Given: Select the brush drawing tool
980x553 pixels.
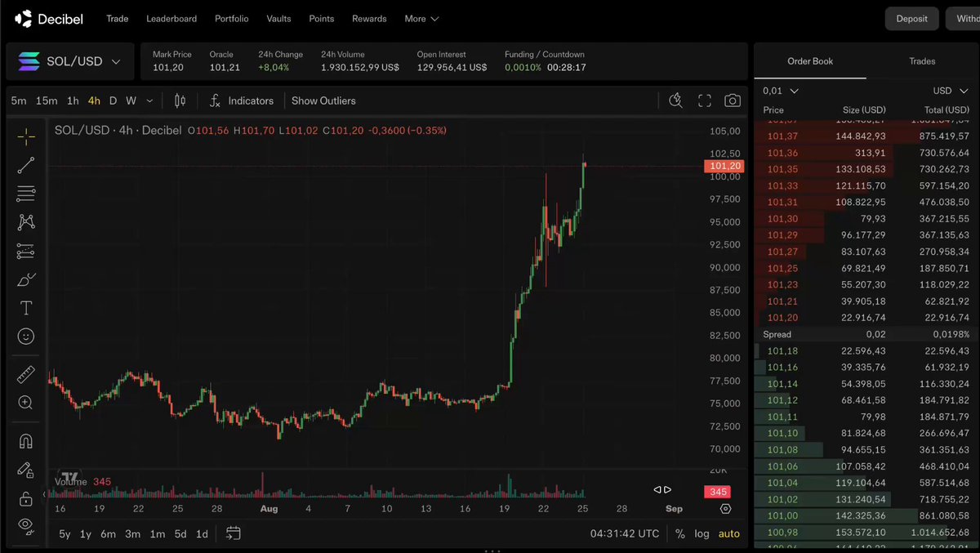Looking at the screenshot, I should point(26,279).
